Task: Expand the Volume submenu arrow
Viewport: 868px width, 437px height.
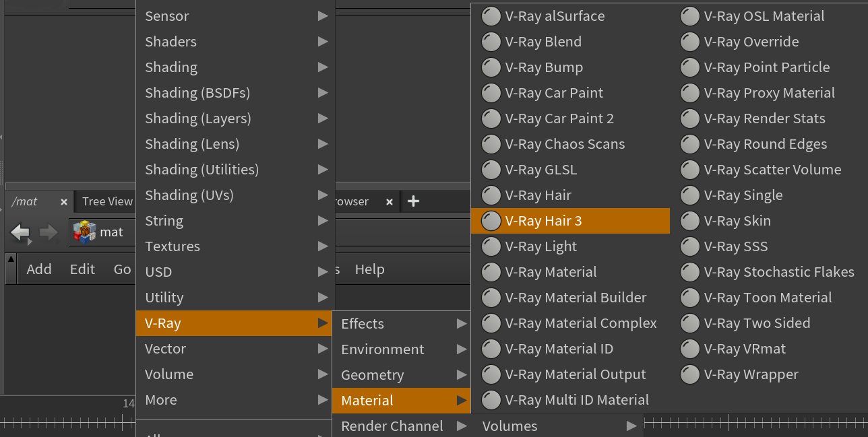Action: (x=323, y=374)
